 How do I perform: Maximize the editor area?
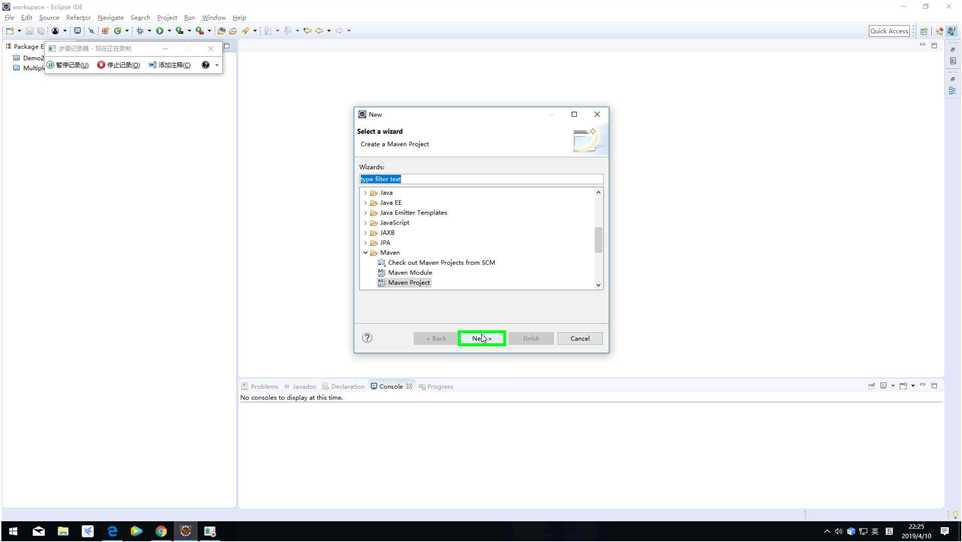click(934, 45)
